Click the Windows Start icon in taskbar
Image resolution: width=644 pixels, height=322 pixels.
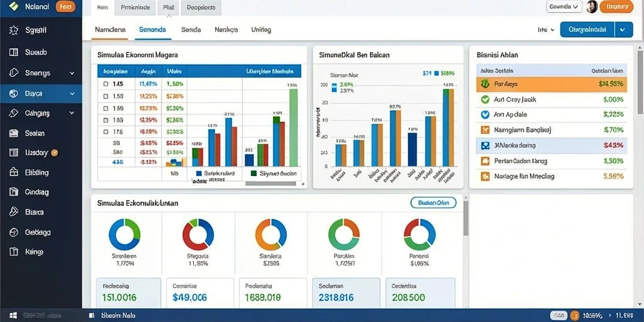tap(13, 316)
